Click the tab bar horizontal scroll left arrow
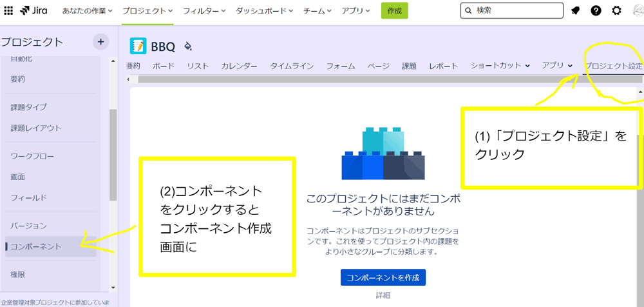The height and width of the screenshot is (307, 644). pyautogui.click(x=128, y=79)
